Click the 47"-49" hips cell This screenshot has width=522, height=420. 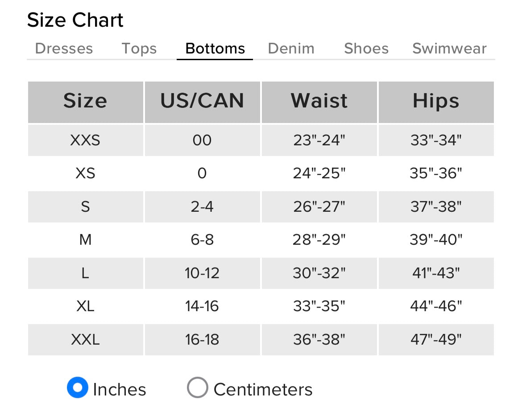[x=436, y=340]
